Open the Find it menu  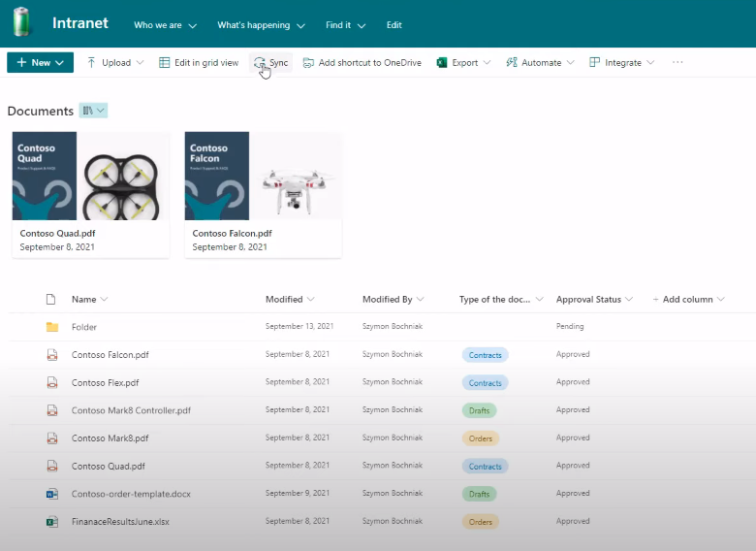click(x=345, y=25)
